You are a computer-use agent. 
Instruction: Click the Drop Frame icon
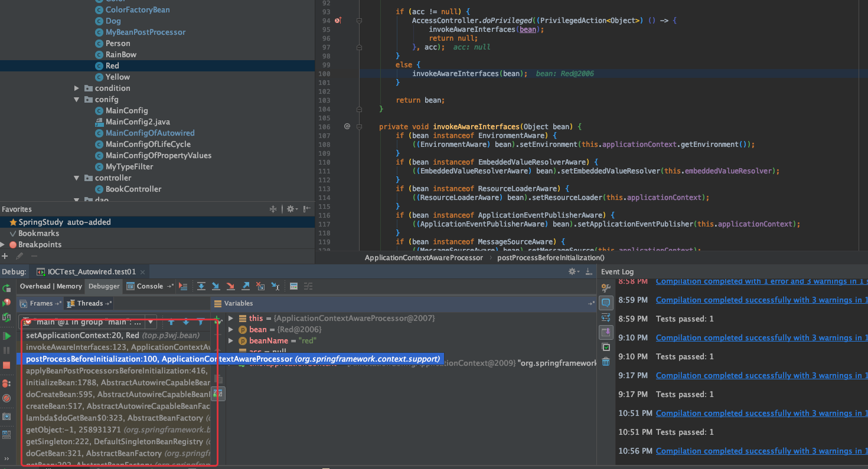point(260,286)
